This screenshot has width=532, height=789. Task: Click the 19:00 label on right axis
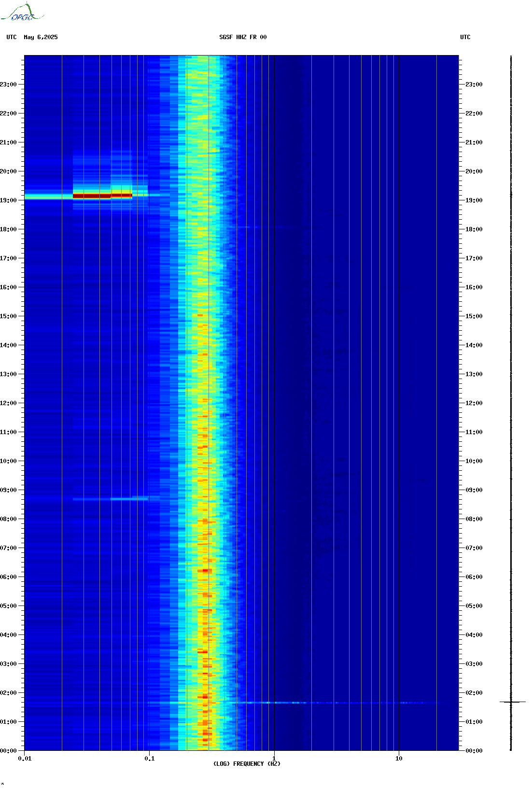(x=474, y=200)
